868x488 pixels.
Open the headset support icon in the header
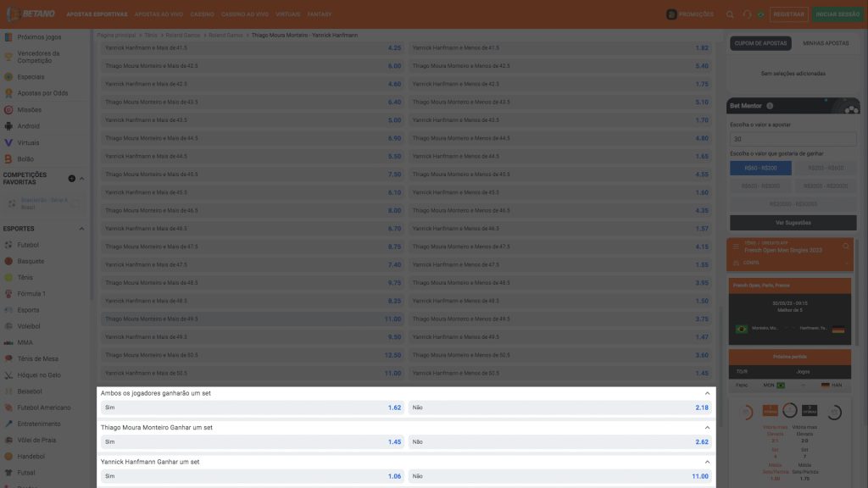747,14
